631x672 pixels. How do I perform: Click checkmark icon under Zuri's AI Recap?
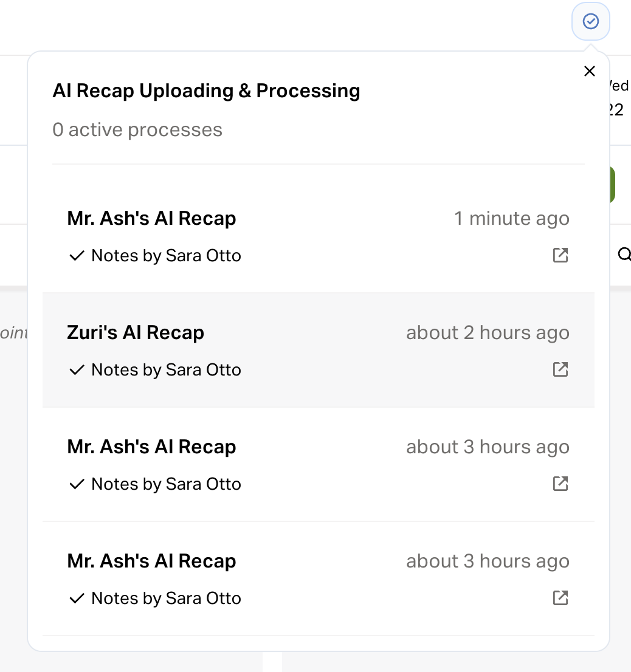77,370
